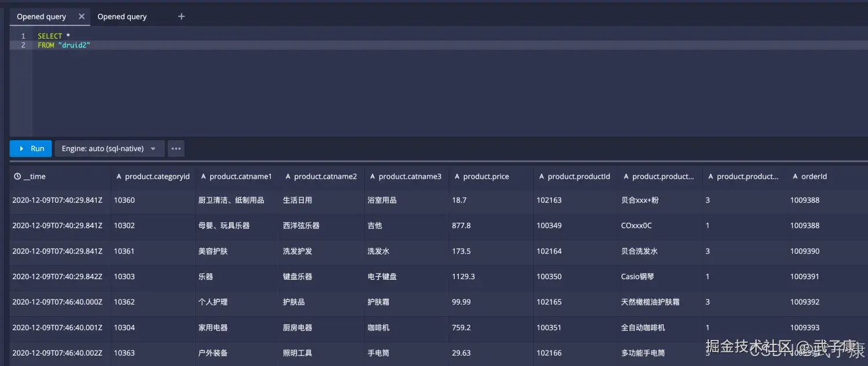Screen dimensions: 868x366
Task: Click the chevron arrow on the Engine selector
Action: point(153,148)
